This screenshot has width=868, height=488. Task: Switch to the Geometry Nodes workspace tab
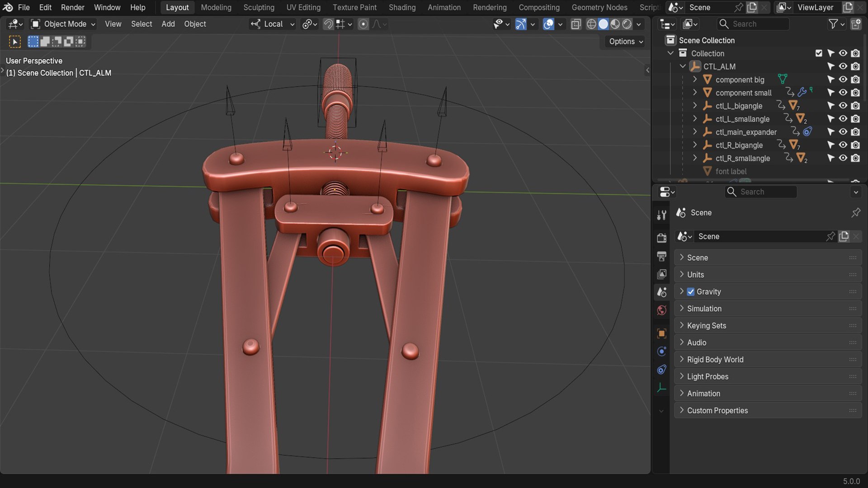599,7
